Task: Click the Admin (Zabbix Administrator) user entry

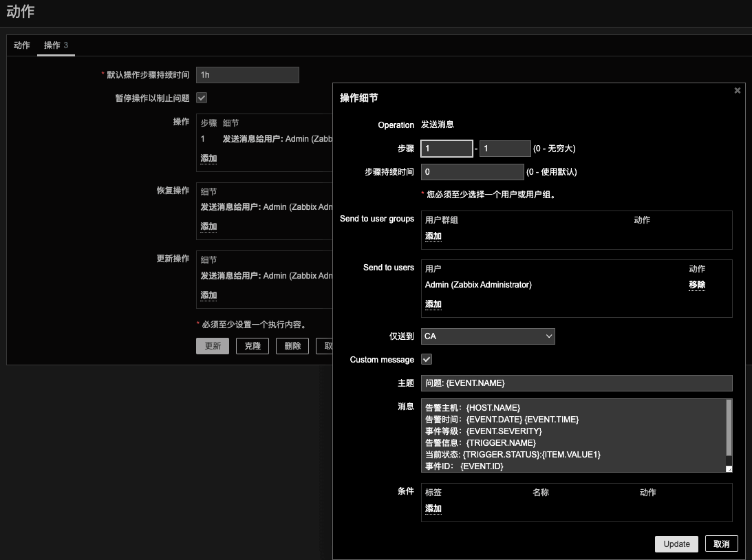Action: (x=478, y=285)
